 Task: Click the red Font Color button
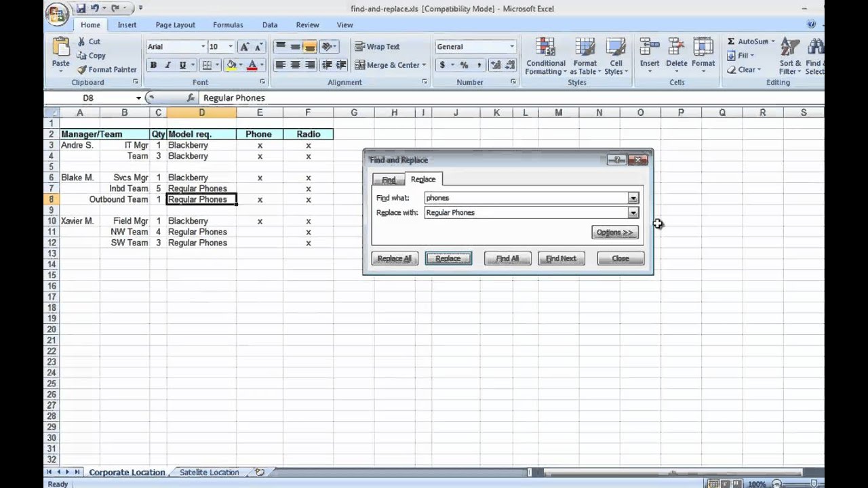[252, 65]
